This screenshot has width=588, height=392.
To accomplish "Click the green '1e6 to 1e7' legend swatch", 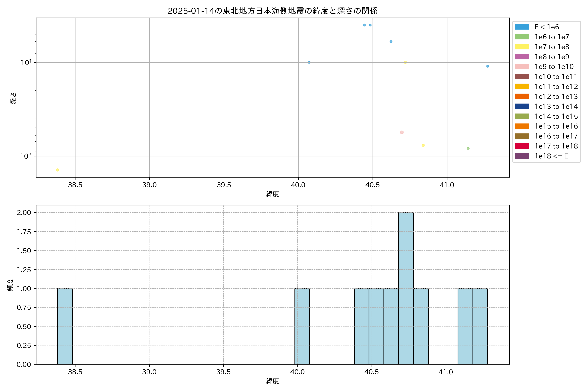I will 522,37.
